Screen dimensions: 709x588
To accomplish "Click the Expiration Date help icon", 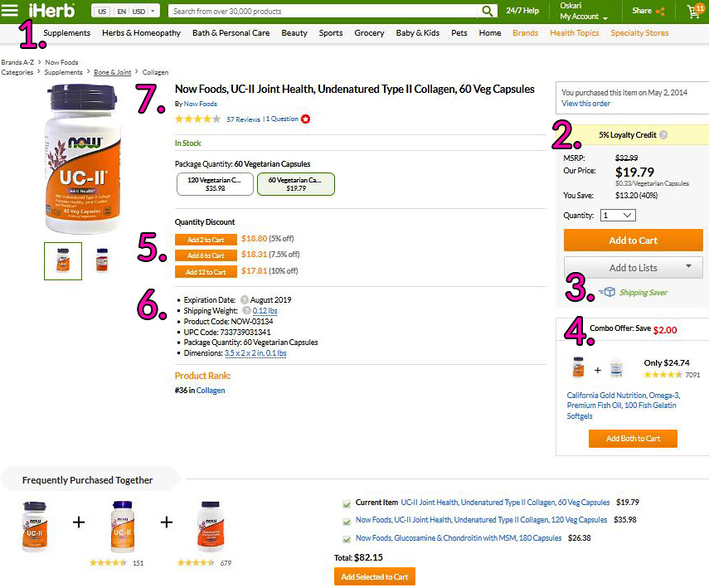I will point(245,300).
